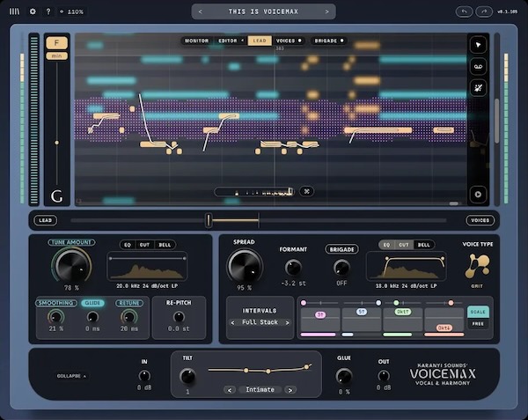Viewport: 528px width, 420px height.
Task: Click the green Okt↑ voice interval chip
Action: (x=403, y=312)
